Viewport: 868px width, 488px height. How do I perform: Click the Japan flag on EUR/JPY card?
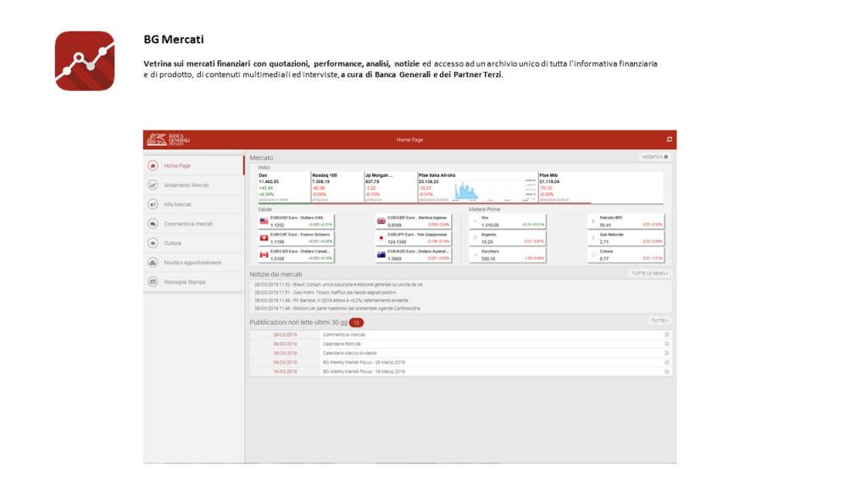coord(381,238)
